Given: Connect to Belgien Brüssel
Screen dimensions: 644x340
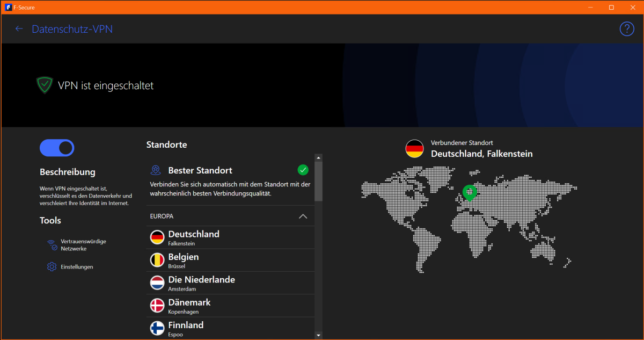Looking at the screenshot, I should 230,260.
